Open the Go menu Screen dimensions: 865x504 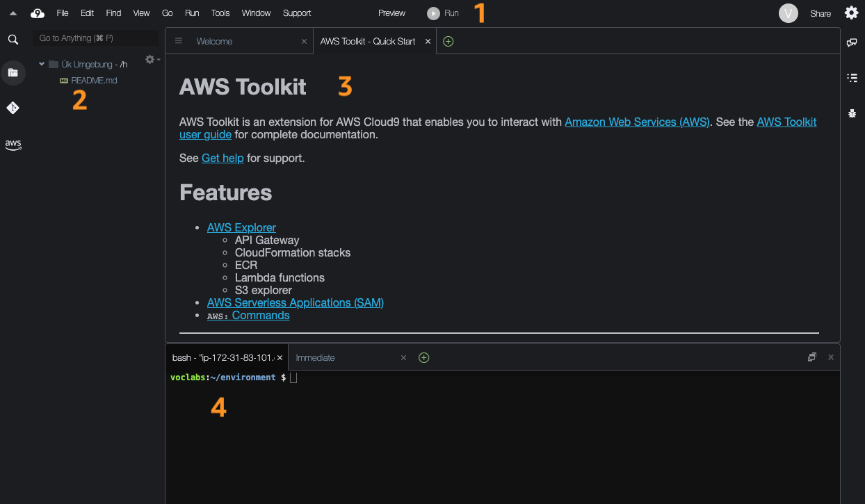tap(167, 13)
